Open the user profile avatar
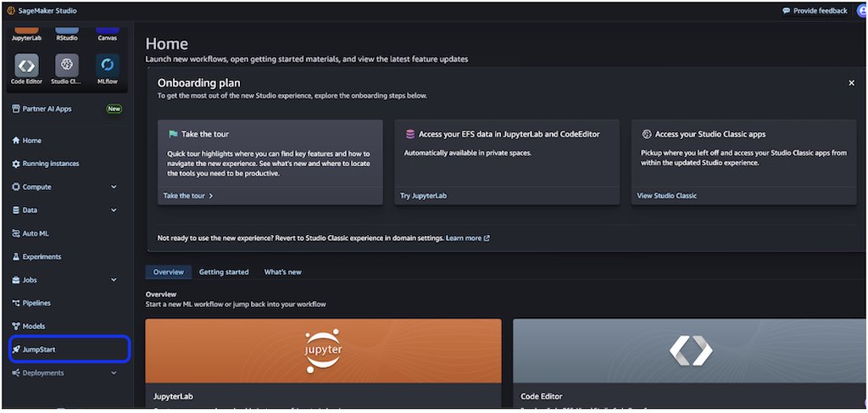 [x=862, y=10]
